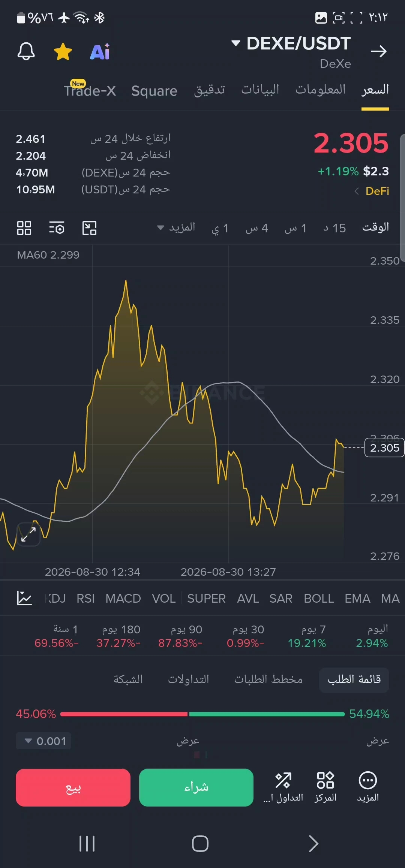This screenshot has height=868, width=405.
Task: Tap the screenshot gallery status icon
Action: pyautogui.click(x=321, y=18)
